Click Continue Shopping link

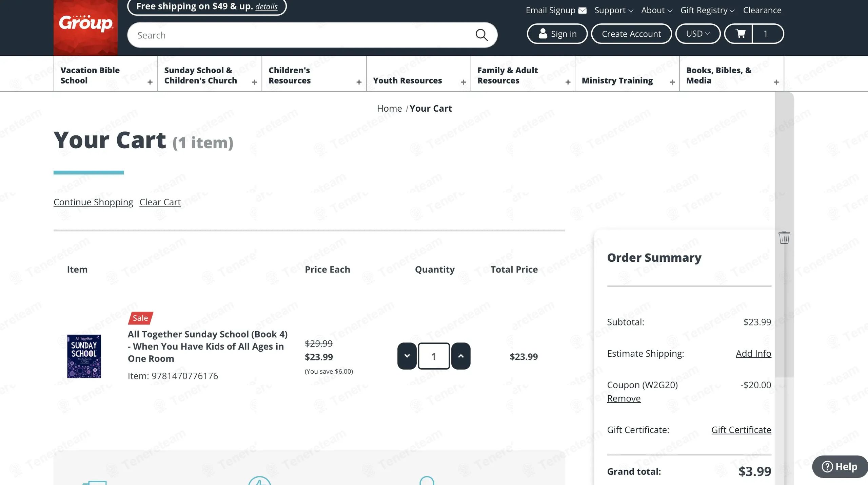click(93, 202)
